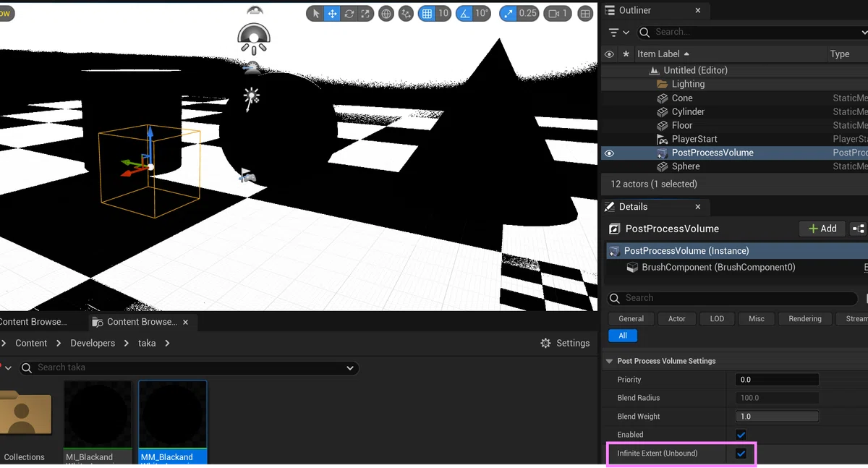Click the SkyLight dome icon in viewport
The image size is (868, 468).
pyautogui.click(x=254, y=38)
